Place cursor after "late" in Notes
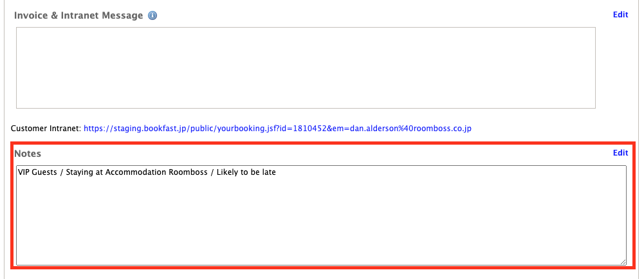Screen dimensions: 644x279 [x=277, y=172]
